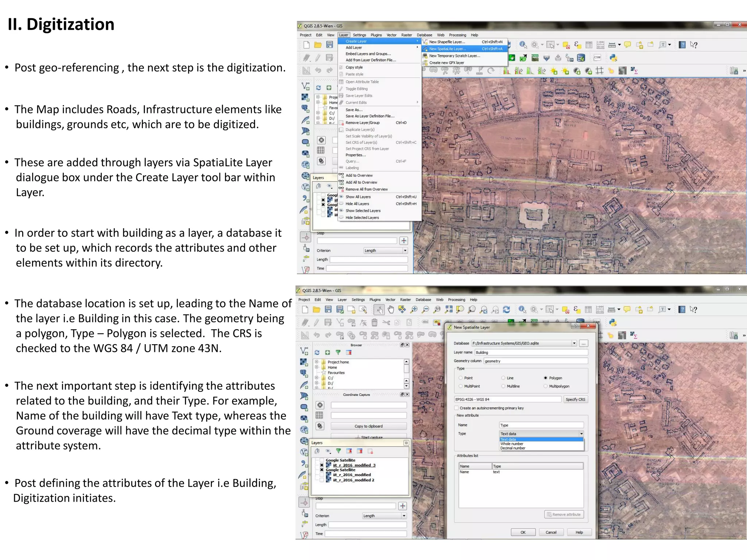
Task: Click Add Vector Layer icon in lower sidebar
Action: point(305,351)
